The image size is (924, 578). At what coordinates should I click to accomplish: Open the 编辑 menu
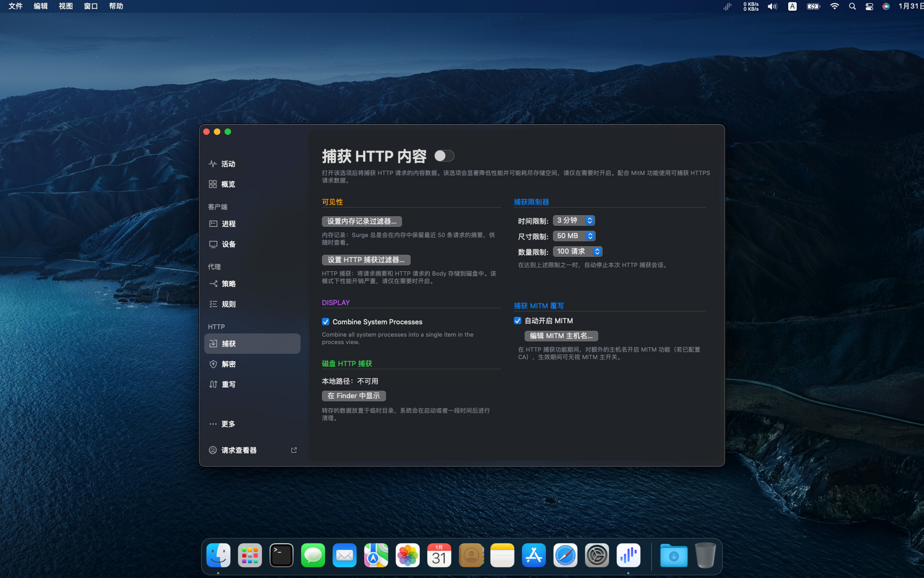[x=41, y=6]
